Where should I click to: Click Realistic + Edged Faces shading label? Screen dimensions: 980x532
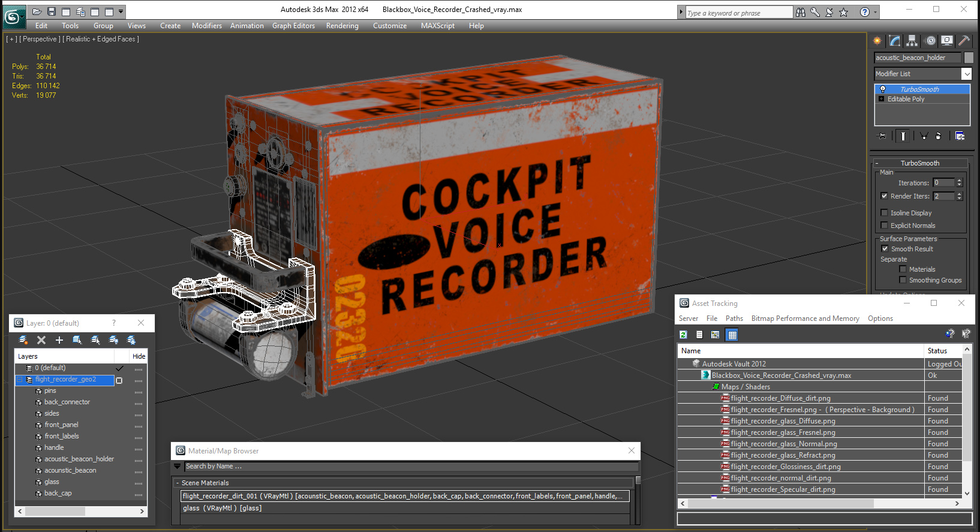click(x=101, y=39)
